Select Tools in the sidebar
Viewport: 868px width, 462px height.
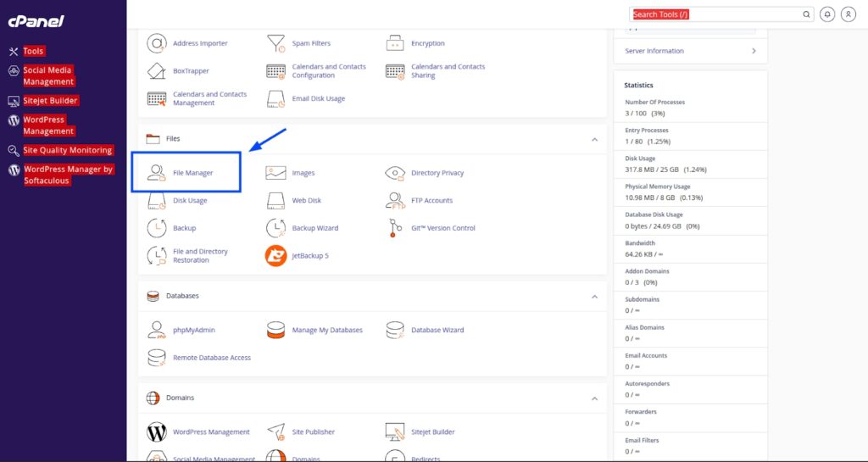pyautogui.click(x=33, y=52)
